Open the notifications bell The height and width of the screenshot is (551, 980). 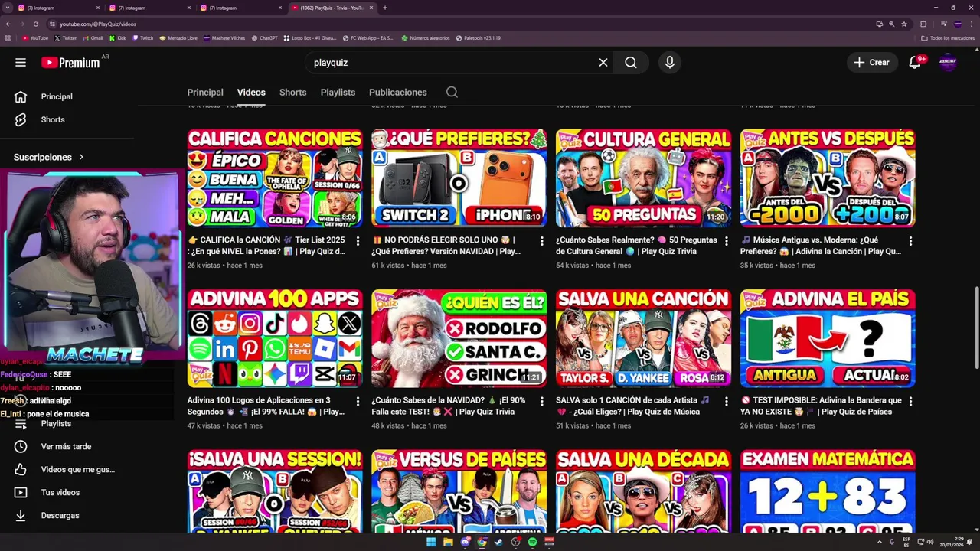pyautogui.click(x=915, y=63)
